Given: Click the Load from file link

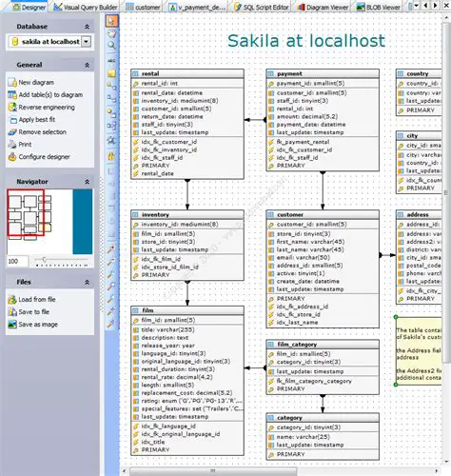Looking at the screenshot, I should tap(37, 299).
